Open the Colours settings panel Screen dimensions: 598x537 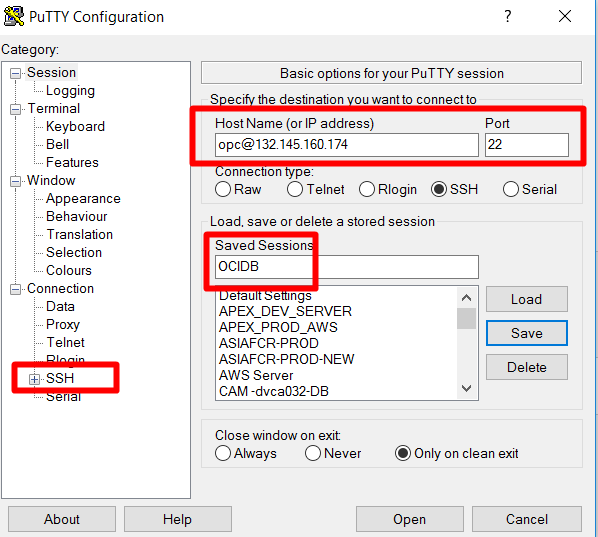69,270
